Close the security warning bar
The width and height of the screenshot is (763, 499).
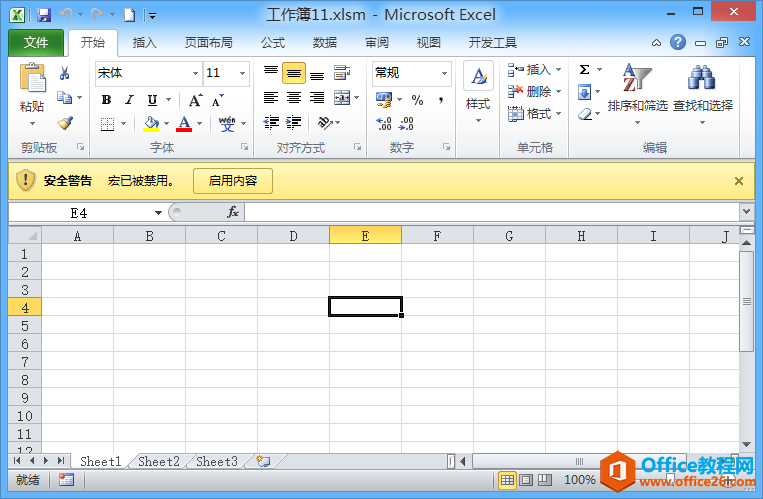(x=739, y=181)
